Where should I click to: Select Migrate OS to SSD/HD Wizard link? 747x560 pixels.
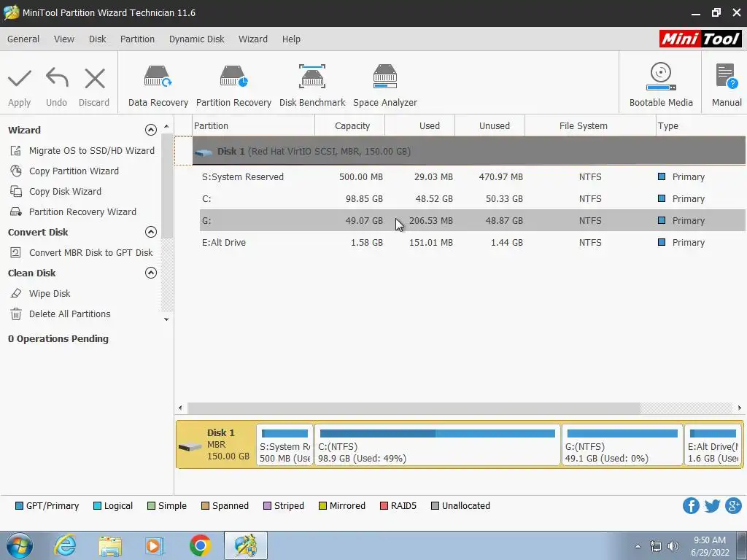(x=92, y=151)
